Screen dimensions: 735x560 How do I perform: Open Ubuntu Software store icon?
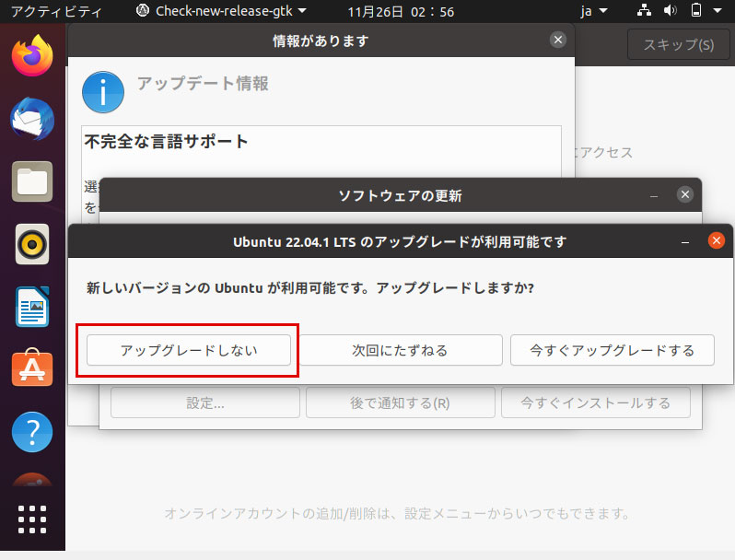coord(32,368)
